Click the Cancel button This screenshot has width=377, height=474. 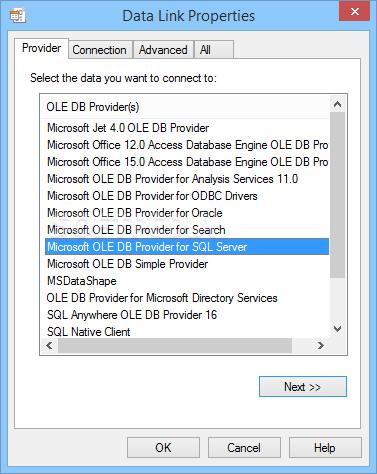244,448
